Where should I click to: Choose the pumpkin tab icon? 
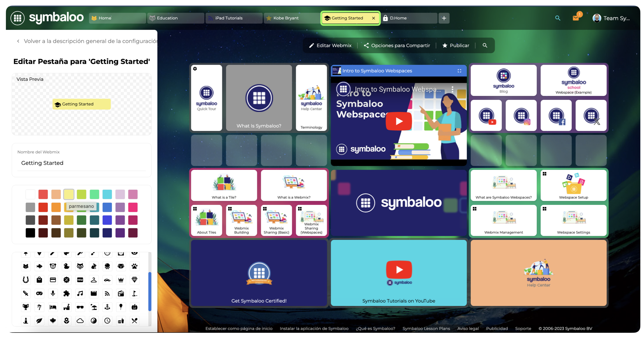point(134,307)
